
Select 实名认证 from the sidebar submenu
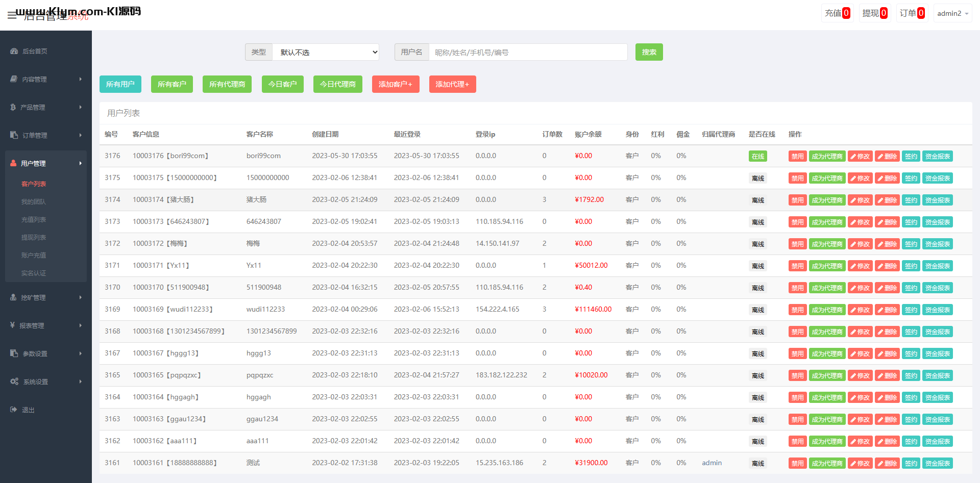[34, 273]
